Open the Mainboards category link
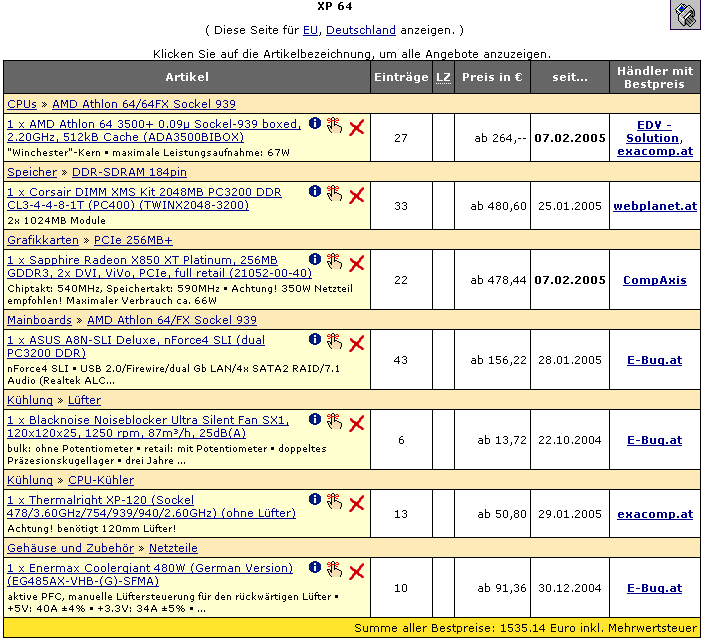704x641 pixels. (x=40, y=320)
